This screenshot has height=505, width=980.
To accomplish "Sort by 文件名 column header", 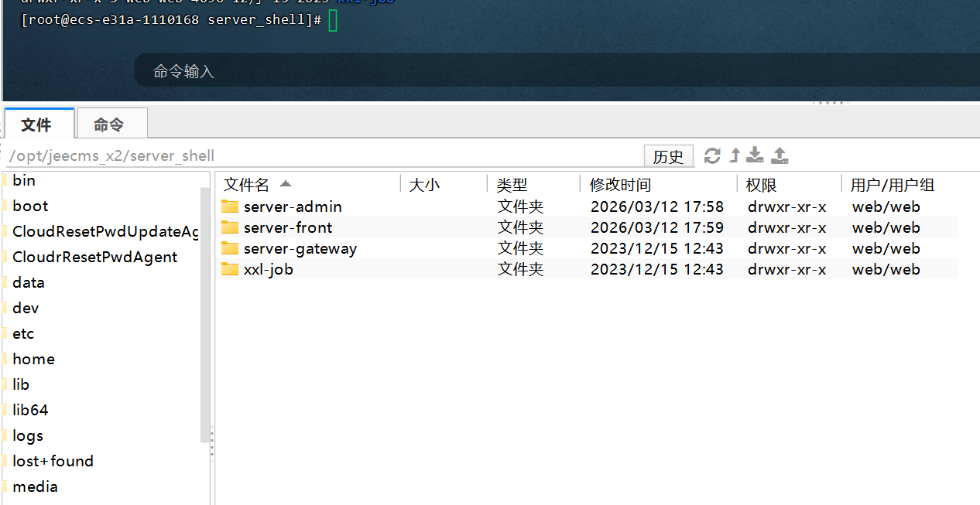I will click(x=247, y=185).
